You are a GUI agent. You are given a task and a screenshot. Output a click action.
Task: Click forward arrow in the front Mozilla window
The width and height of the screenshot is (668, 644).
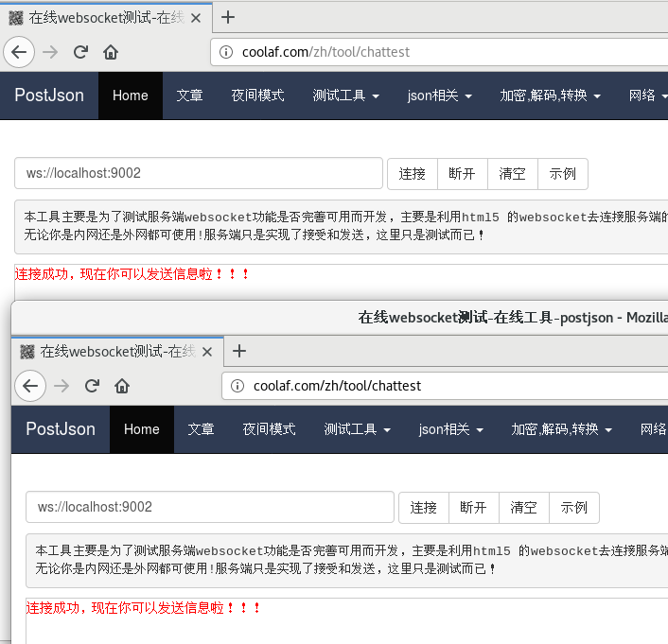click(x=62, y=386)
